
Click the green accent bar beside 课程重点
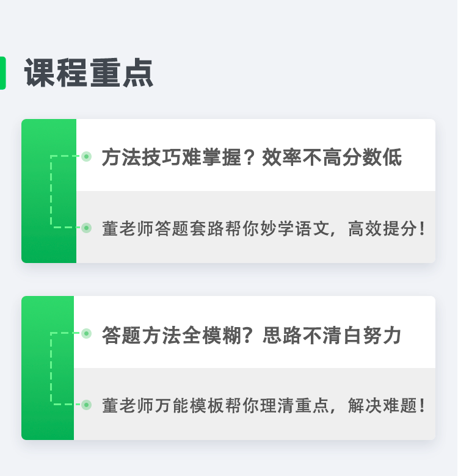[x=2, y=73]
